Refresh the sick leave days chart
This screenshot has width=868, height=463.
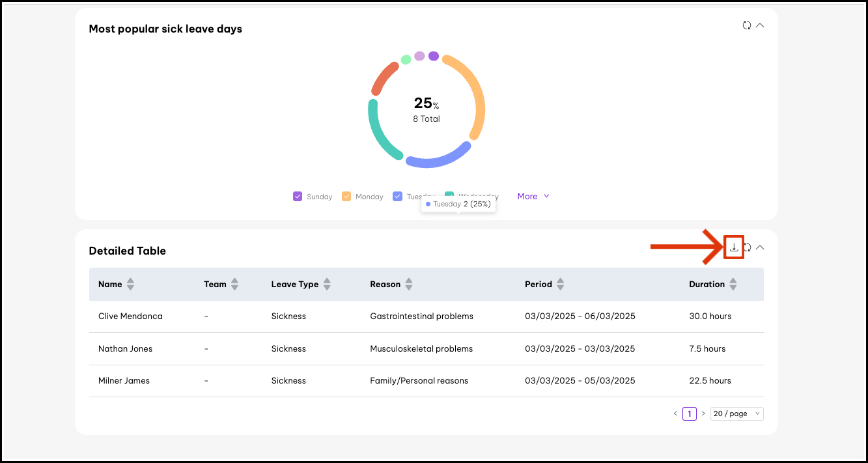tap(747, 25)
